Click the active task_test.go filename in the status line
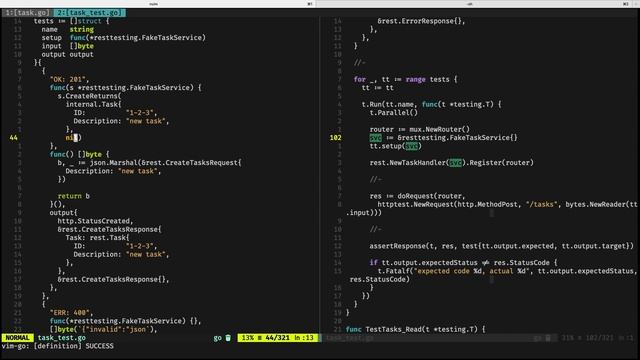The width and height of the screenshot is (640, 360). tap(62, 338)
